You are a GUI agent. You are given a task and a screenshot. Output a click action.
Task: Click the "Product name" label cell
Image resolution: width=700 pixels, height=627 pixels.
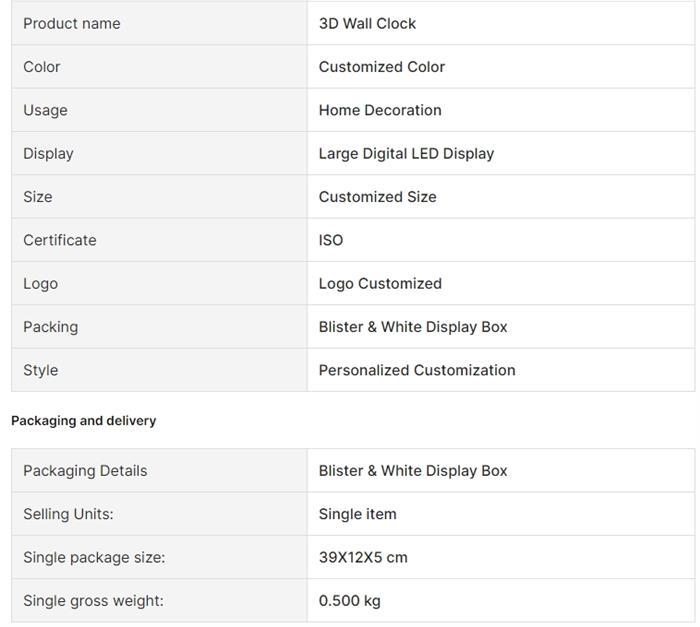coord(72,23)
